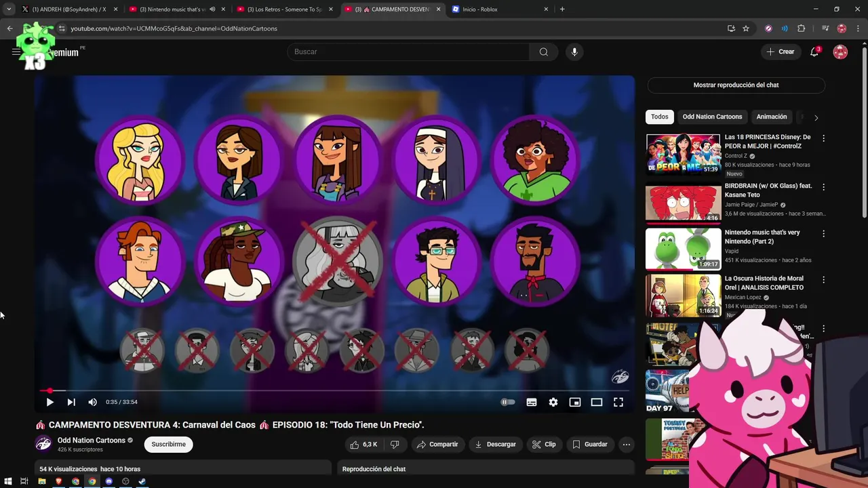The width and height of the screenshot is (868, 488).
Task: Open options for Nintendo music video
Action: click(x=824, y=234)
